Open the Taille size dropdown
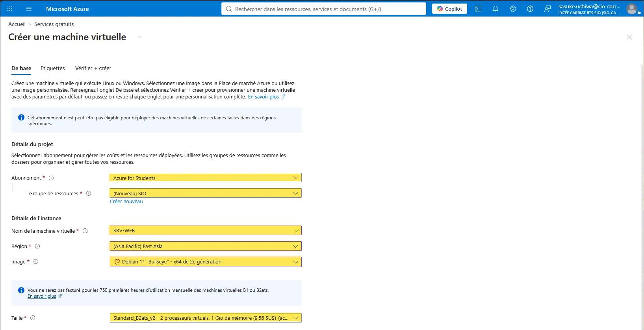Screen dimensions: 644x330 point(206,318)
